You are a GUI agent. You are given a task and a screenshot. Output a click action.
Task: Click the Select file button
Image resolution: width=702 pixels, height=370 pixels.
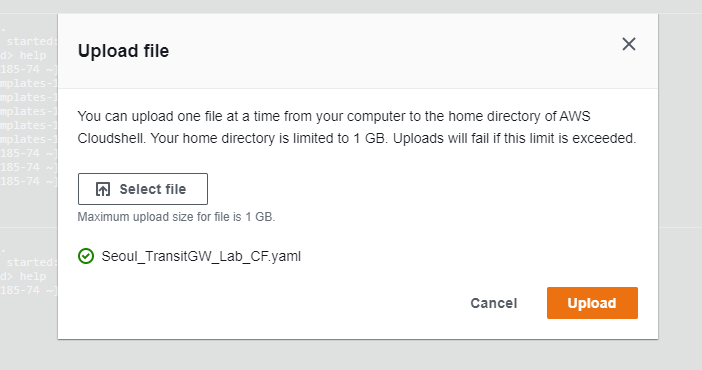[x=143, y=189]
